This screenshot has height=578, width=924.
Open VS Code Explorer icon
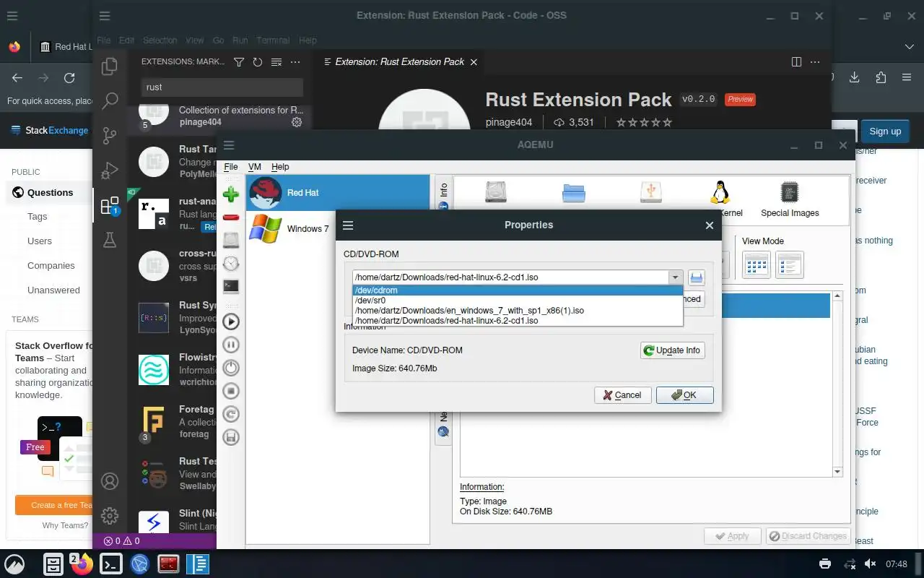click(x=110, y=66)
